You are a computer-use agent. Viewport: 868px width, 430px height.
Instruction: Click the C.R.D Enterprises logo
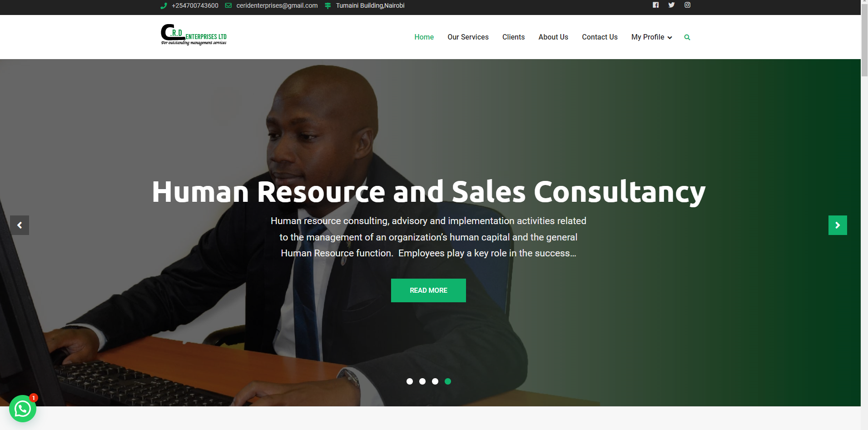(x=193, y=35)
